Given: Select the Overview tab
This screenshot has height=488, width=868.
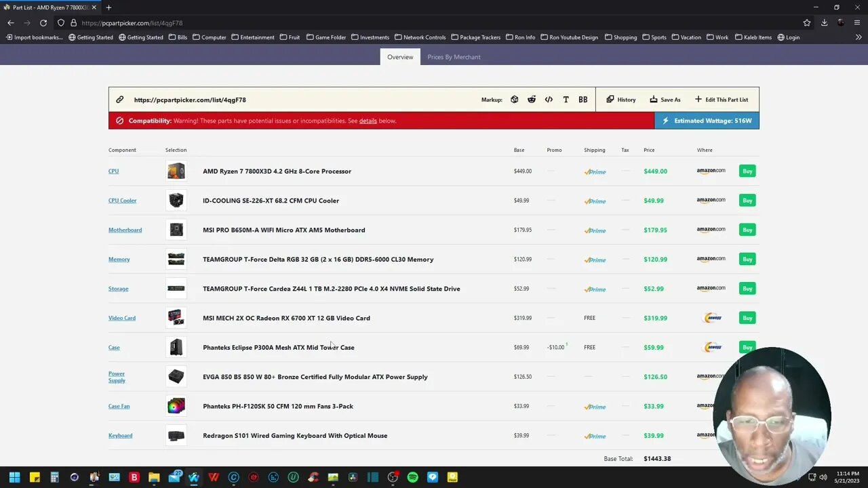Looking at the screenshot, I should click(400, 57).
